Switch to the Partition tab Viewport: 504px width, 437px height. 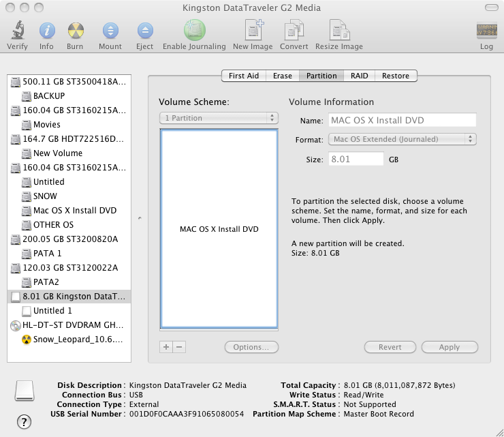pos(321,76)
